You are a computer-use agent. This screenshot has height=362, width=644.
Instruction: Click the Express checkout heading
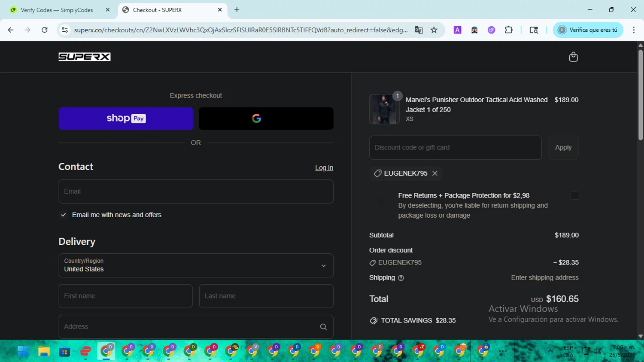click(x=196, y=96)
